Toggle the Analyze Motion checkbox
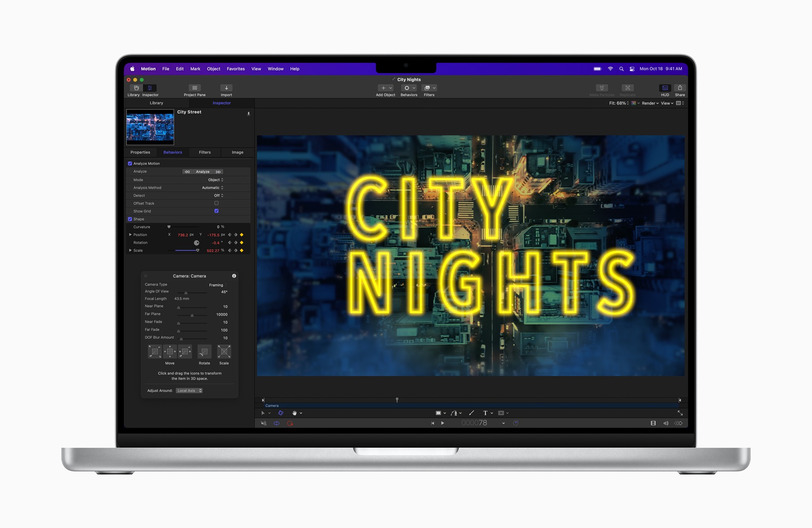812x528 pixels. pos(130,163)
